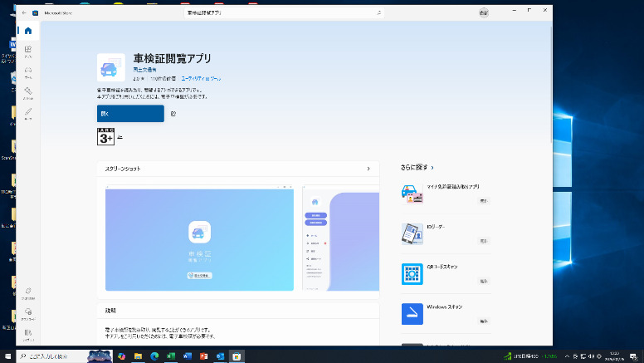
Task: Open the Home tab in Store sidebar
Action: (27, 31)
